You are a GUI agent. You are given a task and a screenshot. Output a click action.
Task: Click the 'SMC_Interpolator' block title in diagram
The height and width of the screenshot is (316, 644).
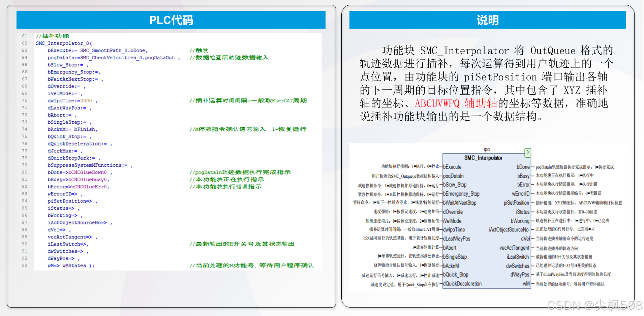click(483, 158)
